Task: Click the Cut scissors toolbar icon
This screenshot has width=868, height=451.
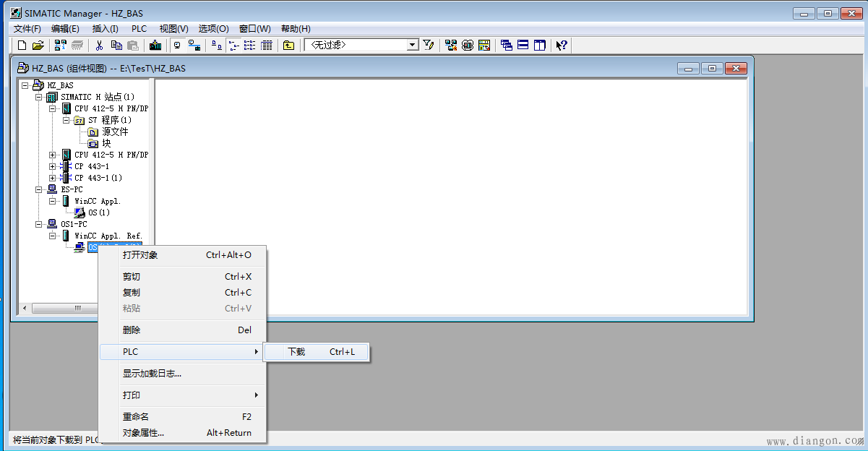Action: coord(100,45)
